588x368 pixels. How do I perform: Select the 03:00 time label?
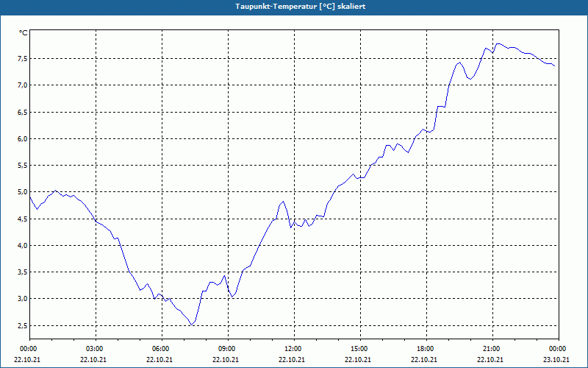(x=94, y=349)
